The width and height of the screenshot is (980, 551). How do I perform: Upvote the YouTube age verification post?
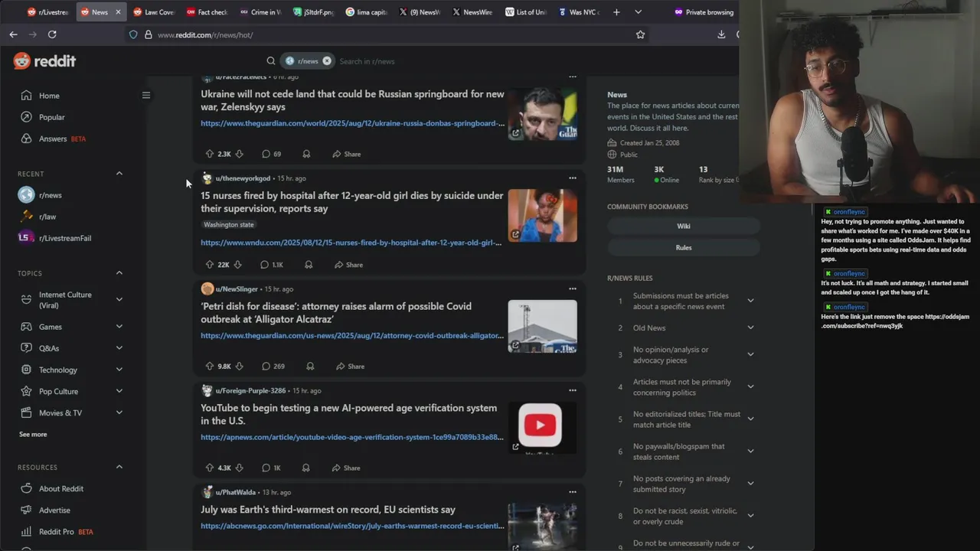[x=209, y=468]
